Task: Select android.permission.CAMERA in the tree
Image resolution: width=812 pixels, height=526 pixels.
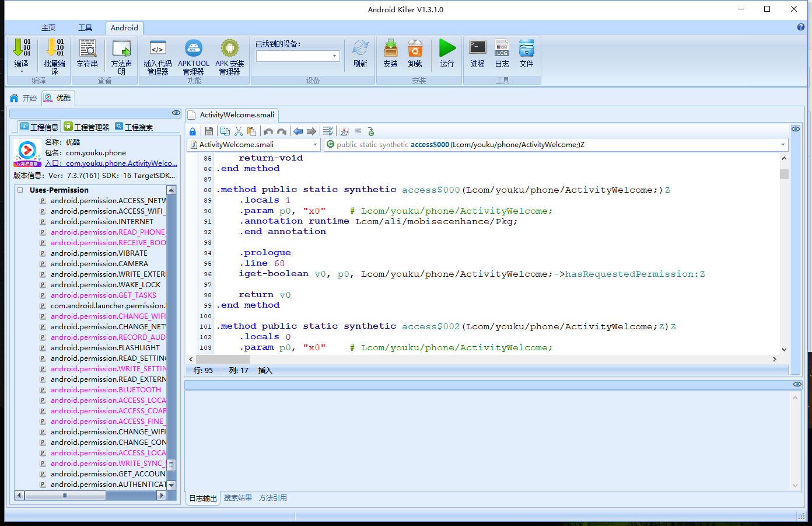Action: tap(99, 264)
